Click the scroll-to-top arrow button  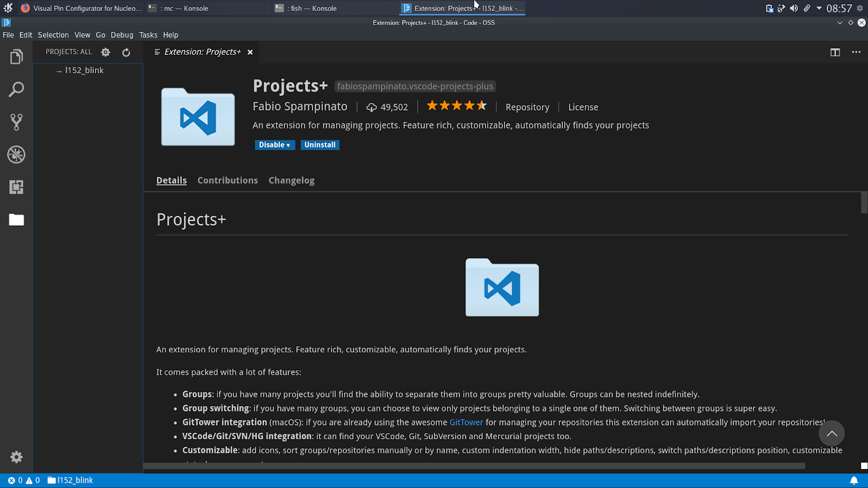pos(831,434)
